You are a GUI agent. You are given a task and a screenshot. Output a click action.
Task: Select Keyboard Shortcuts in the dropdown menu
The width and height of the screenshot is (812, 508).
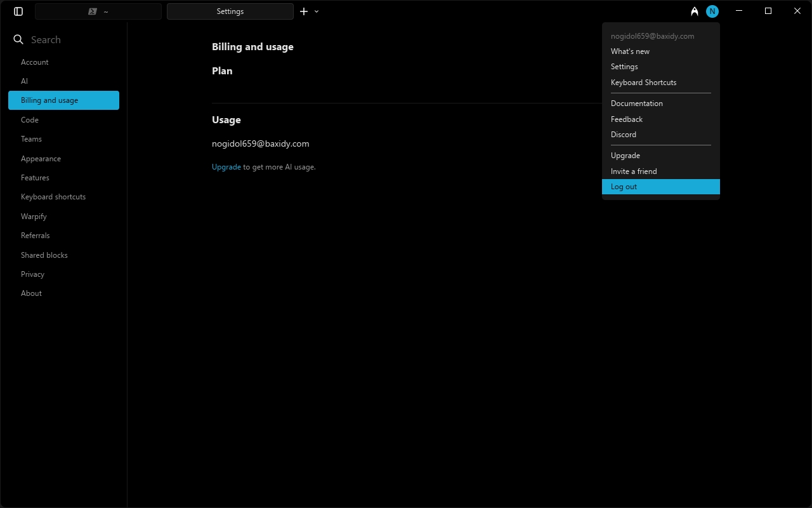[643, 83]
